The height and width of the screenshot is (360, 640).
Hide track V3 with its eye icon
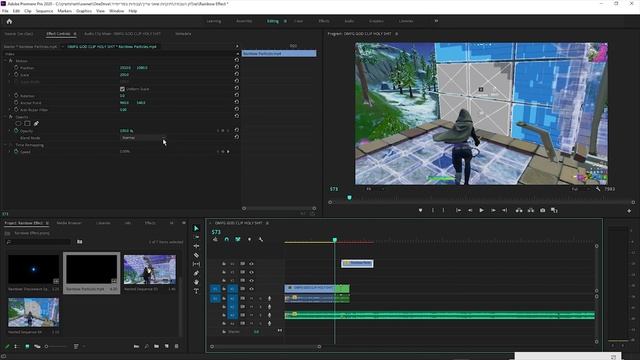pyautogui.click(x=251, y=272)
